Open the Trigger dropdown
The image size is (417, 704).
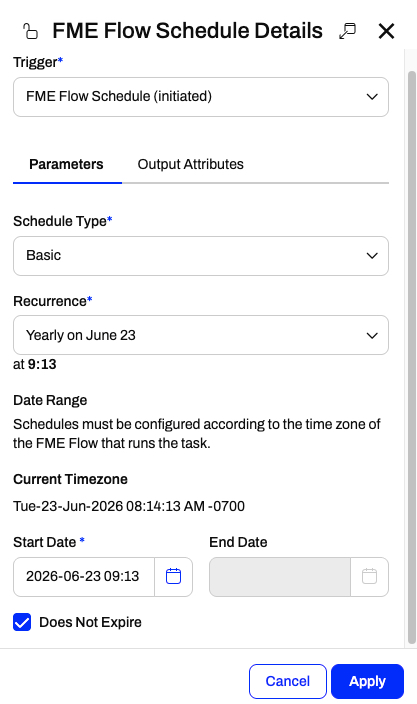(201, 97)
